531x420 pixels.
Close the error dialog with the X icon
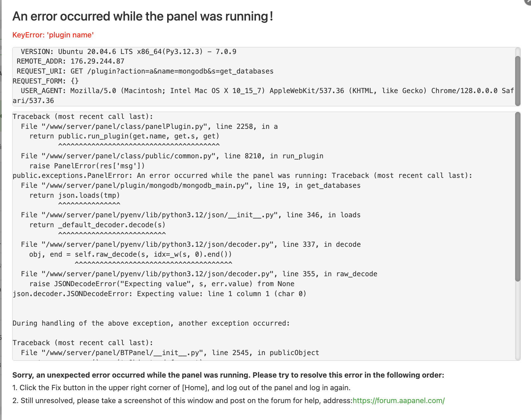(528, 2)
